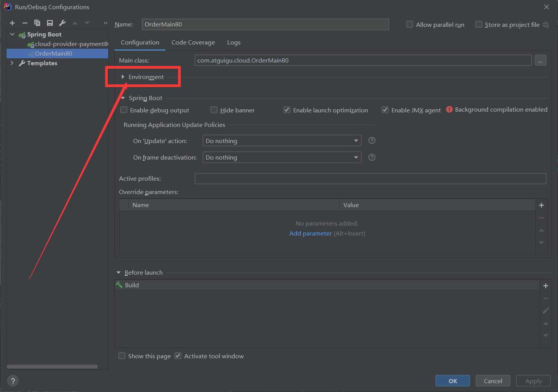Add new configuration with plus icon

pos(12,23)
